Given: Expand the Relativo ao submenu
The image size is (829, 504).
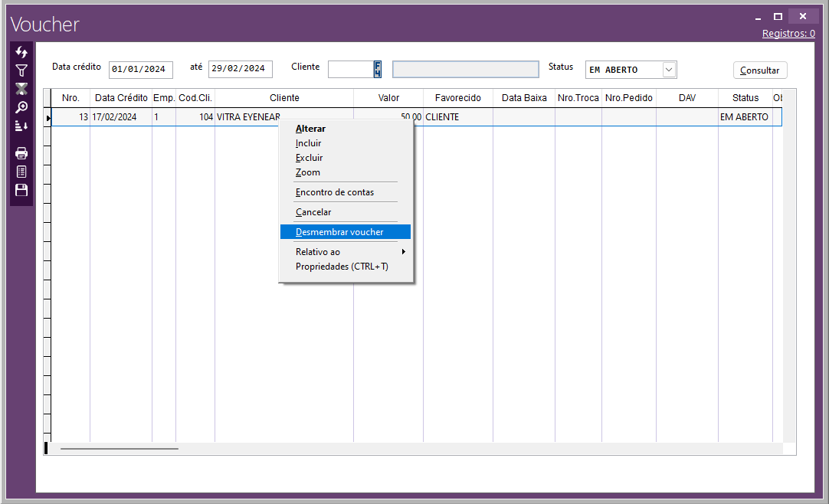Looking at the screenshot, I should pyautogui.click(x=345, y=252).
